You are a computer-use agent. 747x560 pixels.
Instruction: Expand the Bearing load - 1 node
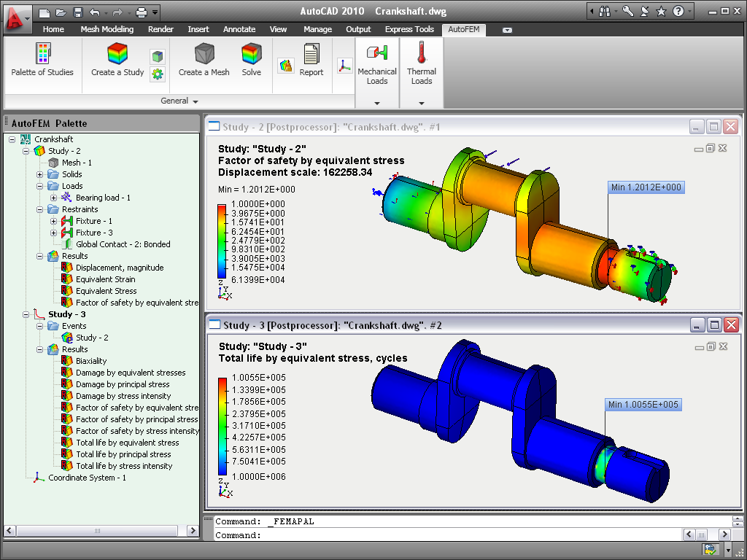tap(54, 198)
